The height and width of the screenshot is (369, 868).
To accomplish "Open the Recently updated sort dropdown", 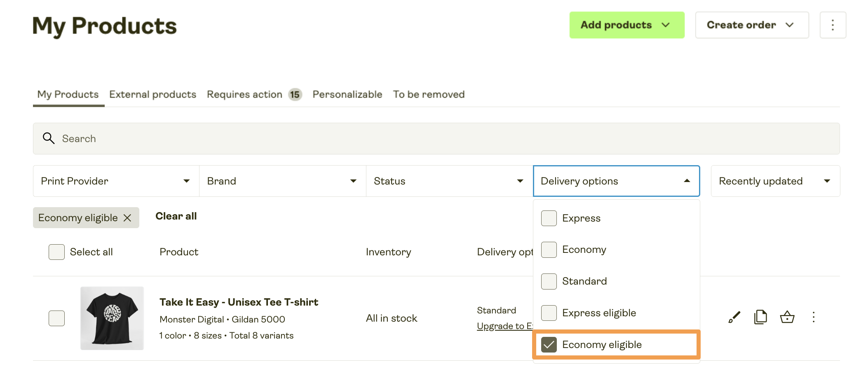I will point(775,181).
